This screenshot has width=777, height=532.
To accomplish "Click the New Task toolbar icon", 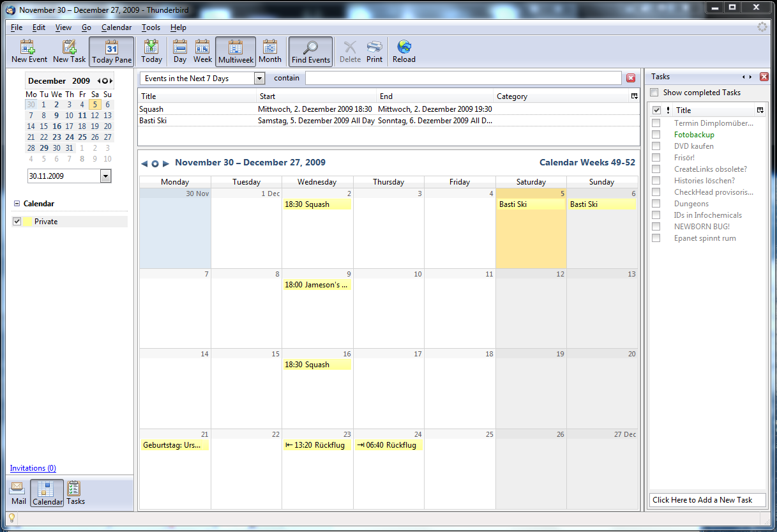I will (69, 51).
